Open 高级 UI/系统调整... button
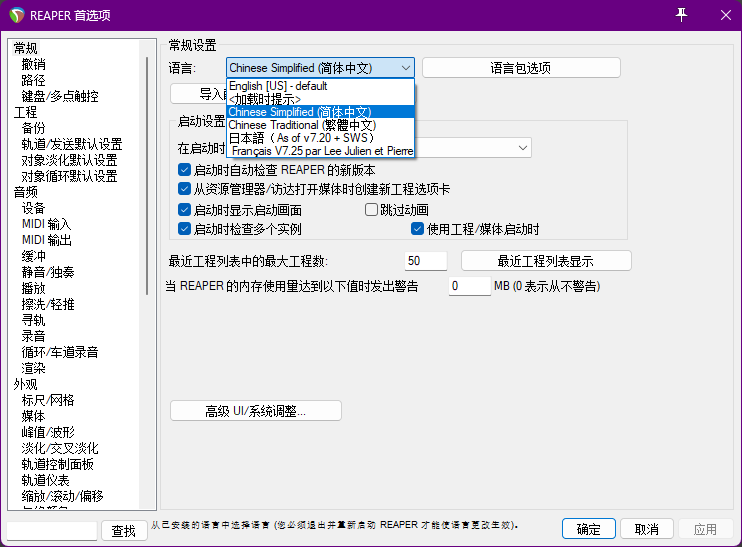This screenshot has height=547, width=742. pyautogui.click(x=256, y=411)
